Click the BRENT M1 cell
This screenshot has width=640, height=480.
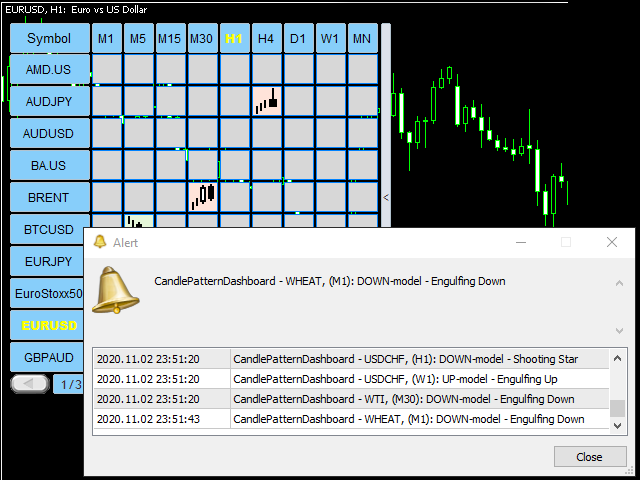click(107, 197)
